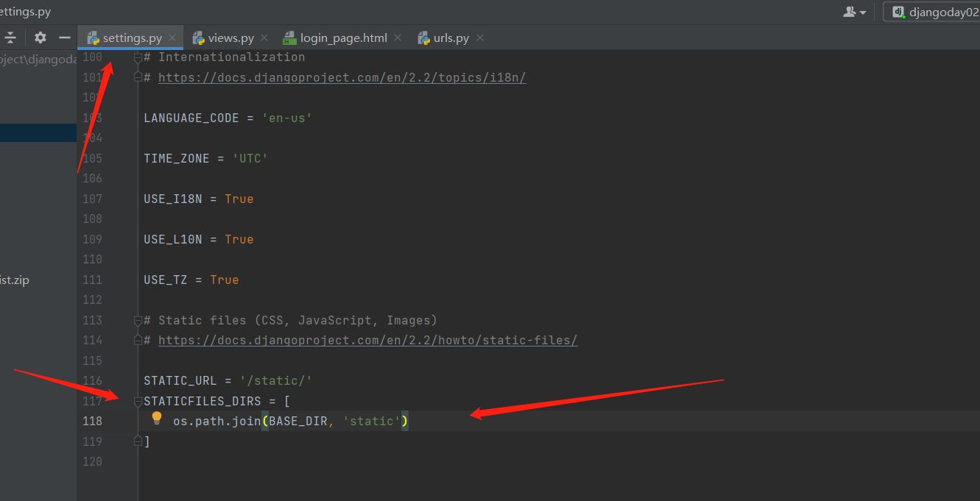Click the True value of USE_L10N
The width and height of the screenshot is (980, 501).
(x=239, y=239)
